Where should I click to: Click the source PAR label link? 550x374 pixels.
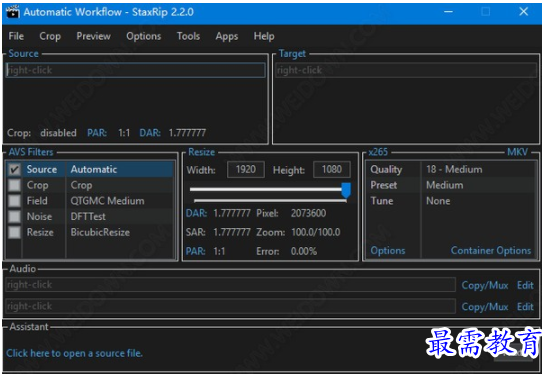pyautogui.click(x=97, y=133)
